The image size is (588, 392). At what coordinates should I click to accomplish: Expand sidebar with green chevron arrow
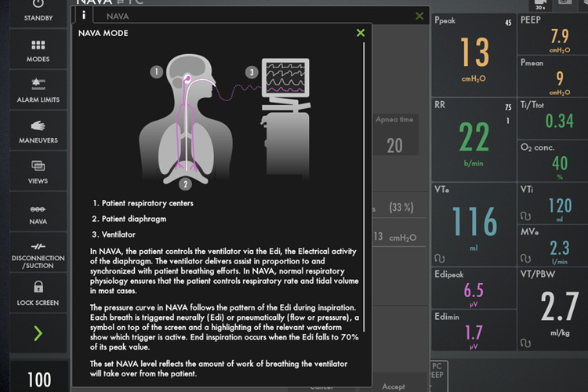click(x=38, y=335)
